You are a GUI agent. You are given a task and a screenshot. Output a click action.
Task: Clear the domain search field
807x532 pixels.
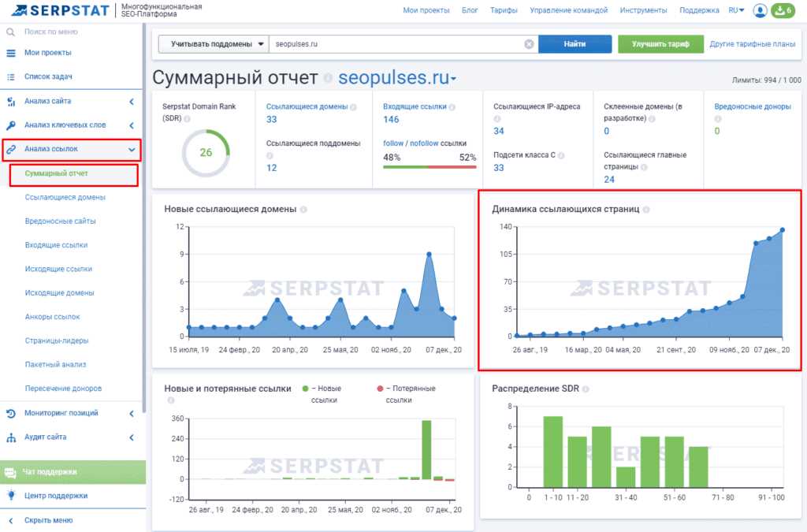coord(529,44)
